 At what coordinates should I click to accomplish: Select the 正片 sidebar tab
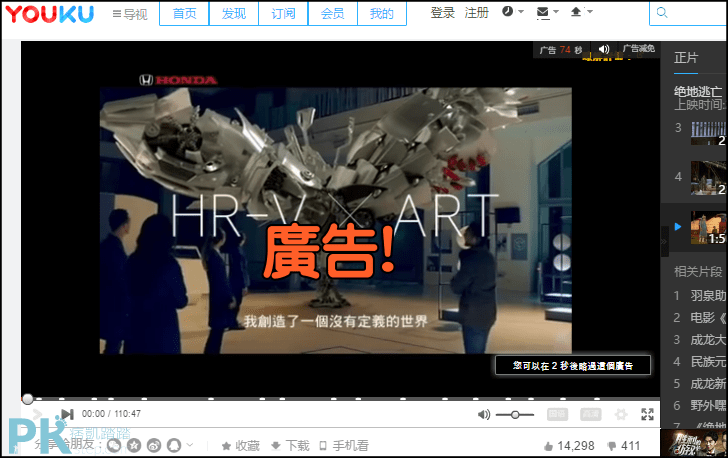686,58
